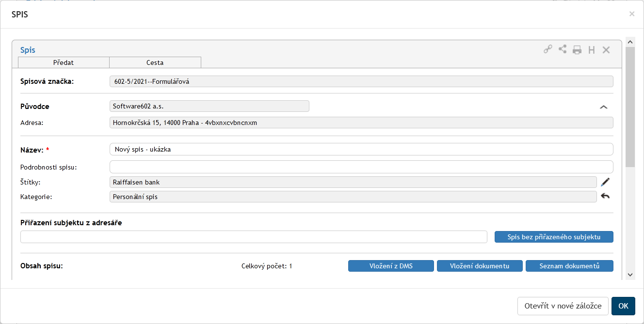The height and width of the screenshot is (324, 644).
Task: Open the Předat tab
Action: [64, 62]
